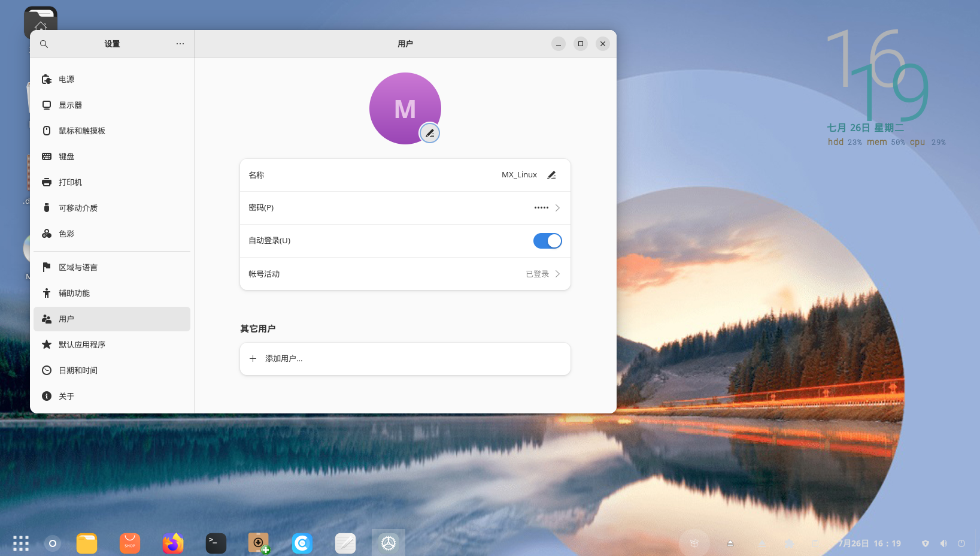This screenshot has width=980, height=556.
Task: Click the purple M user avatar
Action: (x=405, y=108)
